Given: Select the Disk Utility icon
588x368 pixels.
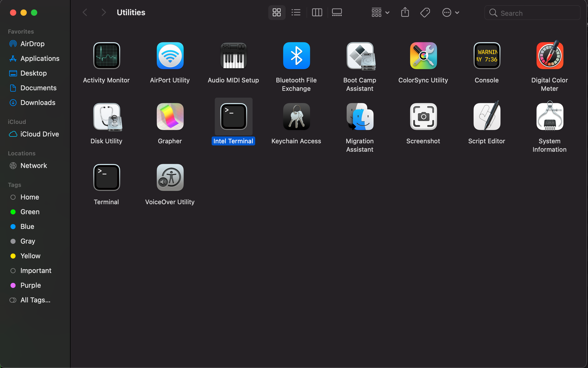Looking at the screenshot, I should (x=107, y=117).
